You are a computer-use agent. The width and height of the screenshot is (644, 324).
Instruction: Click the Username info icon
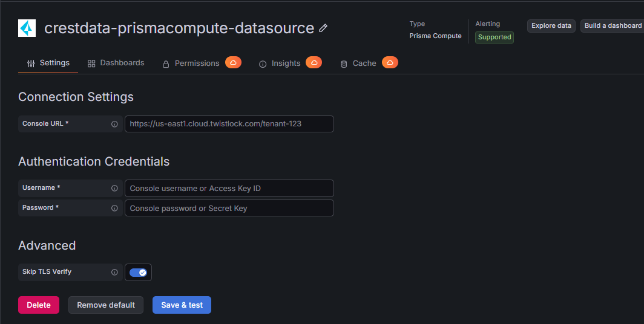pyautogui.click(x=114, y=188)
